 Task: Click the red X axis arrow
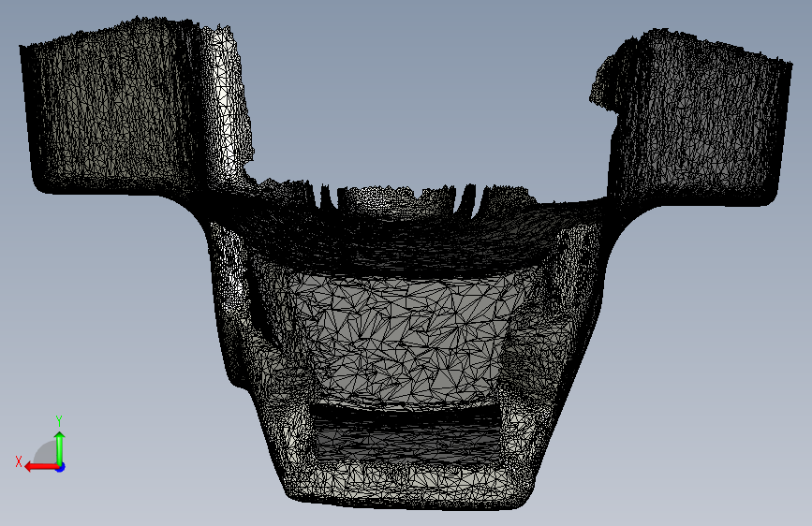click(x=41, y=467)
